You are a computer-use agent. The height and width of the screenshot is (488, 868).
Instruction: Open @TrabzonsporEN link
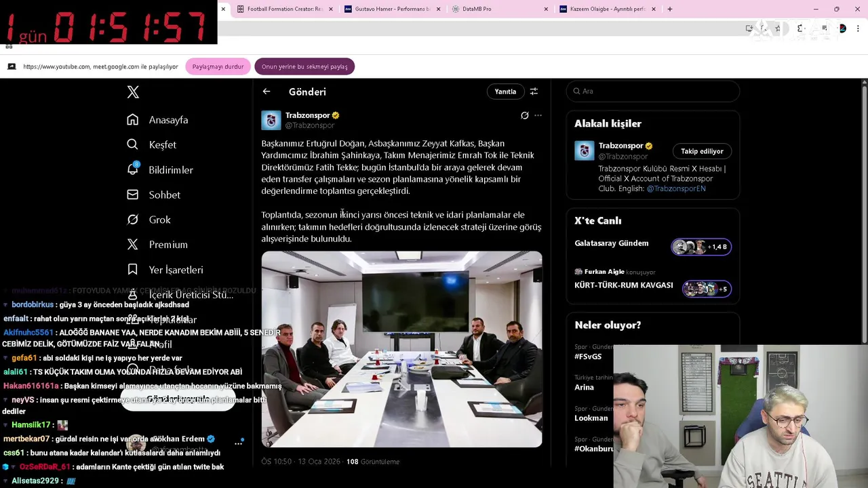click(676, 188)
